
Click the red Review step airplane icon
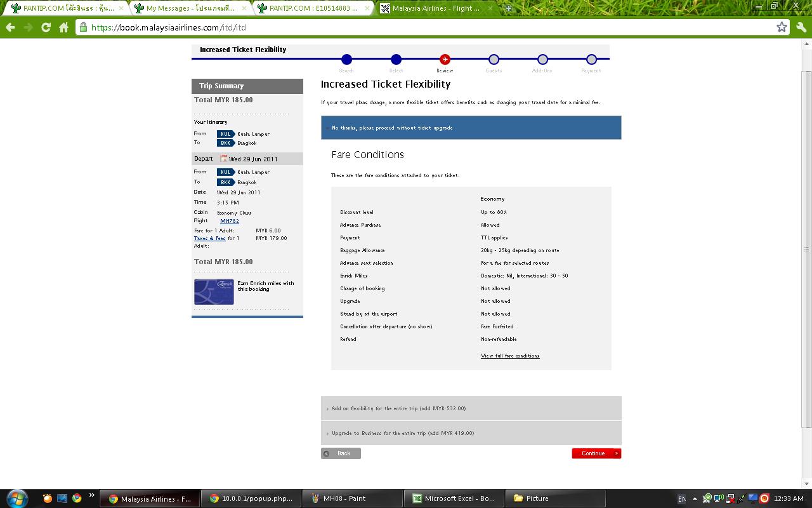click(445, 59)
